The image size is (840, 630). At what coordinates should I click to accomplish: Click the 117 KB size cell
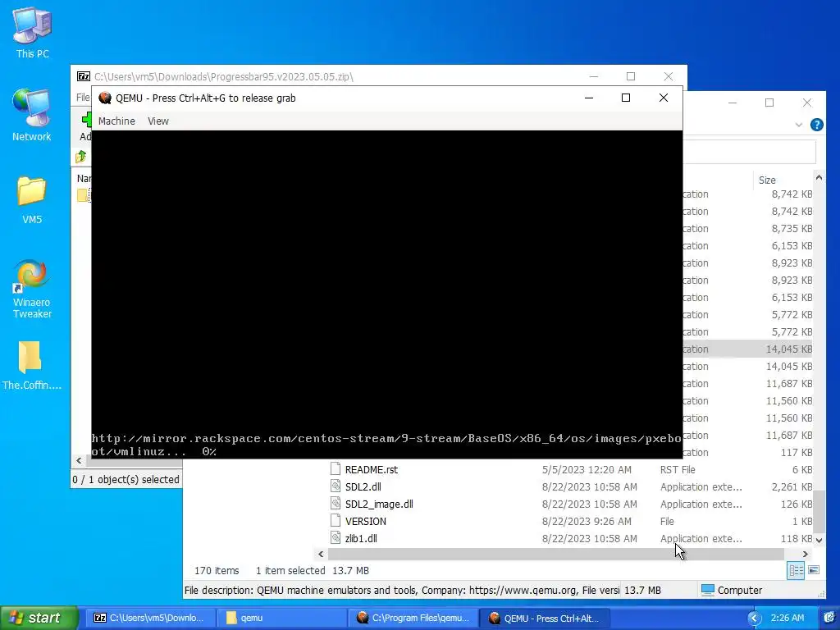pyautogui.click(x=796, y=453)
